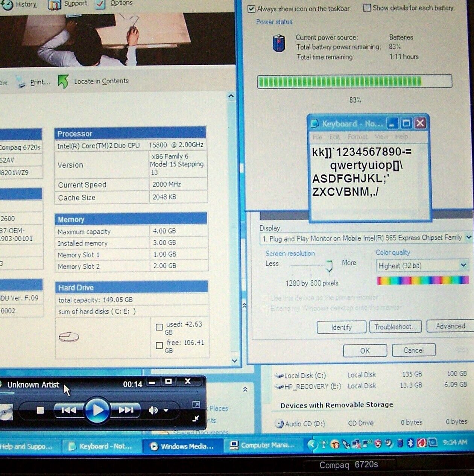
Task: Switch to Computer Management taskbar button
Action: pos(263,446)
